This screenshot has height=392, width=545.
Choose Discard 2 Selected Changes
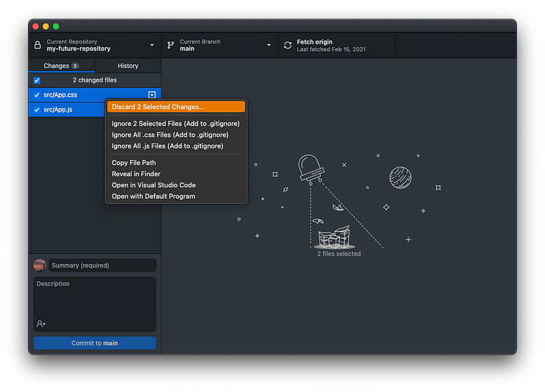(176, 107)
